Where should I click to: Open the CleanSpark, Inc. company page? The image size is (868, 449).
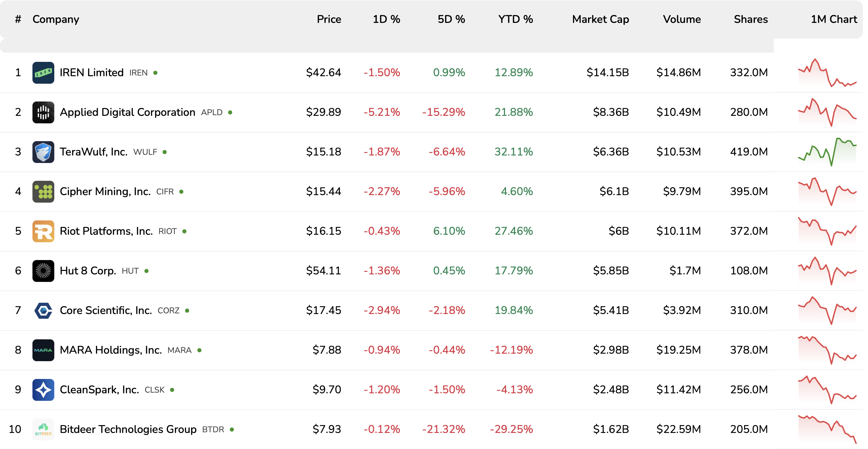coord(99,390)
